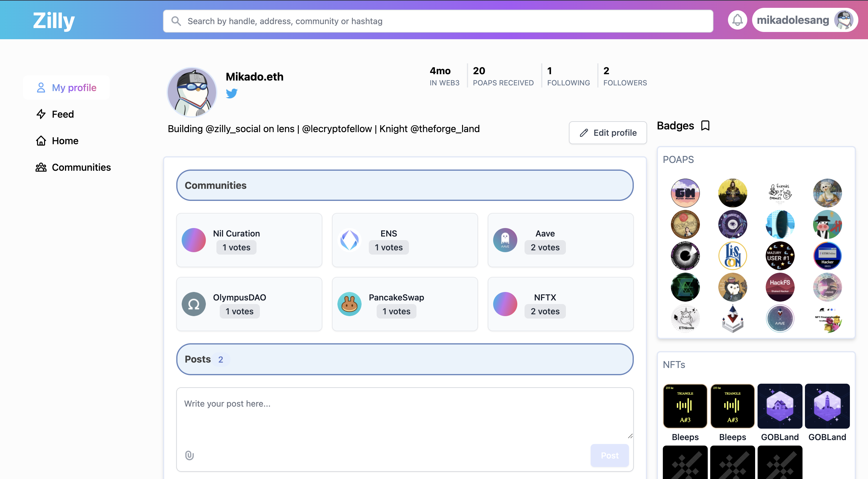The width and height of the screenshot is (868, 479).
Task: Open the HackFS Staked Hacker POAP
Action: pyautogui.click(x=780, y=287)
